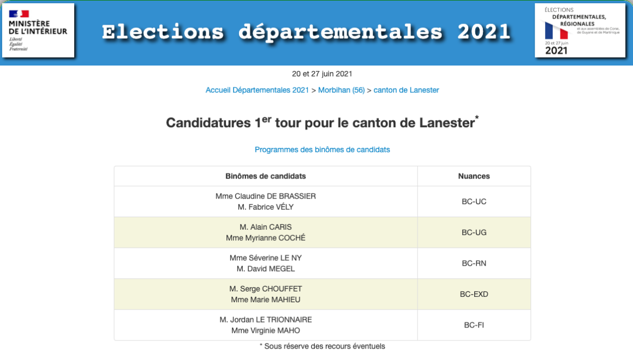Click the Elections départementales 2021 banner title
The height and width of the screenshot is (364, 633).
tap(306, 32)
